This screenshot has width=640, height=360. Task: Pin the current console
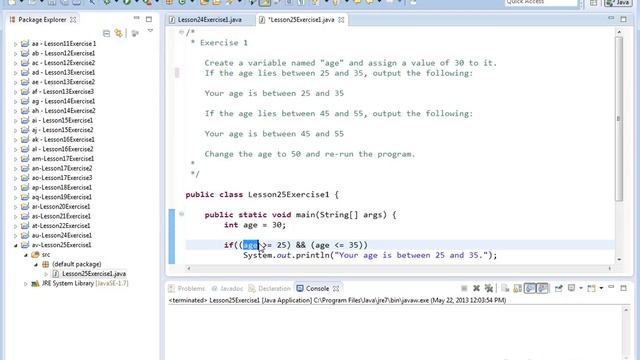pos(558,289)
